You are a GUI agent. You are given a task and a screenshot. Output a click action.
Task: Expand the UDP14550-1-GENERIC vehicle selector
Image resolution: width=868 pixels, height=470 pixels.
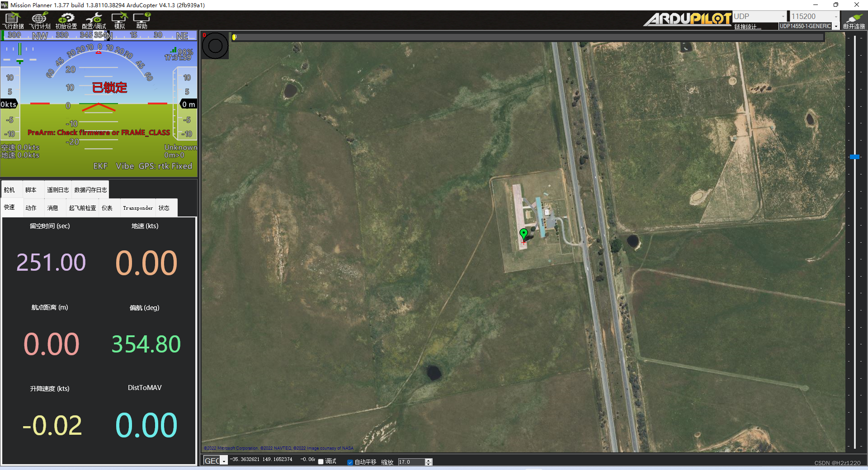coord(836,26)
